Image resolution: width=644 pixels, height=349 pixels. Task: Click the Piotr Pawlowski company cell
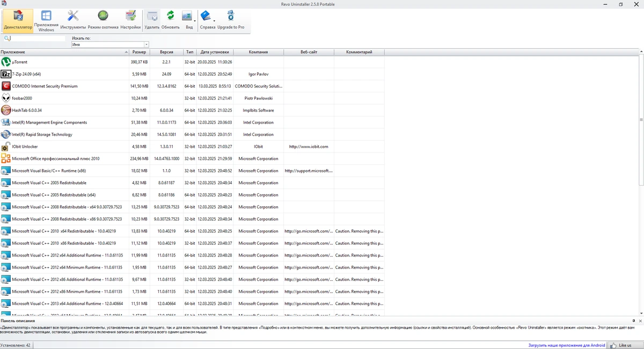click(x=258, y=98)
